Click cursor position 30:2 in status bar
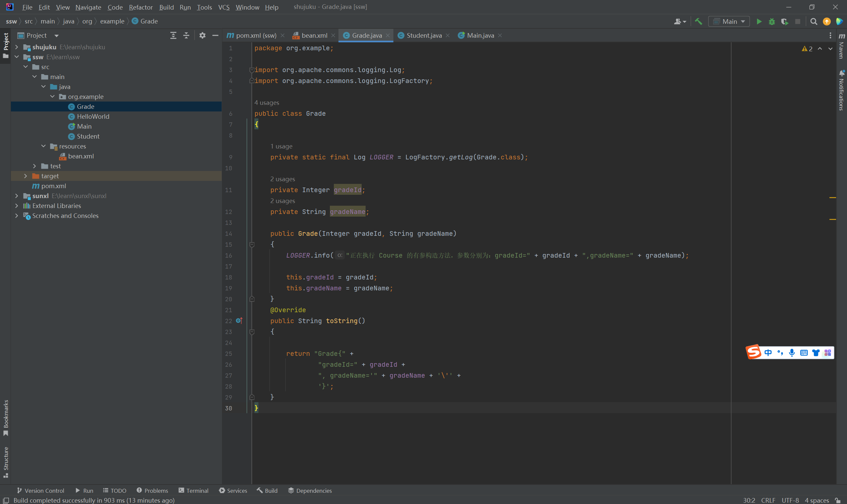The height and width of the screenshot is (504, 847). pos(749,500)
